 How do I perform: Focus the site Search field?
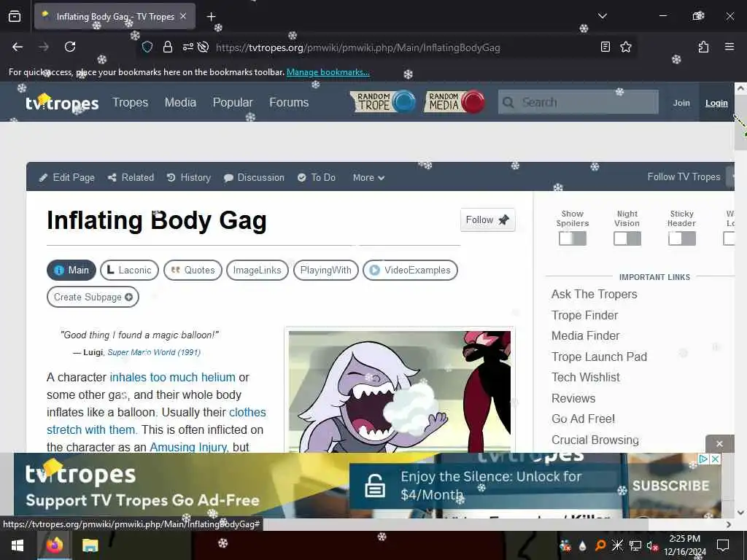(578, 102)
